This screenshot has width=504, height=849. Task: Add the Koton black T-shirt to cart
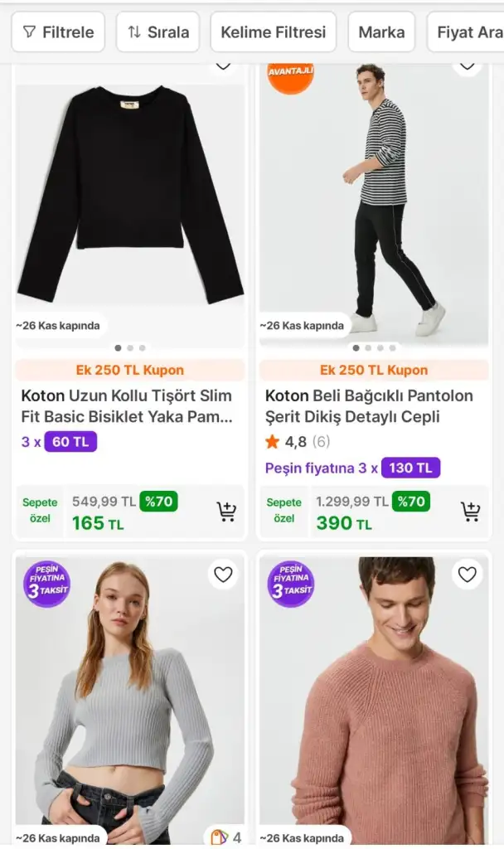click(x=225, y=512)
